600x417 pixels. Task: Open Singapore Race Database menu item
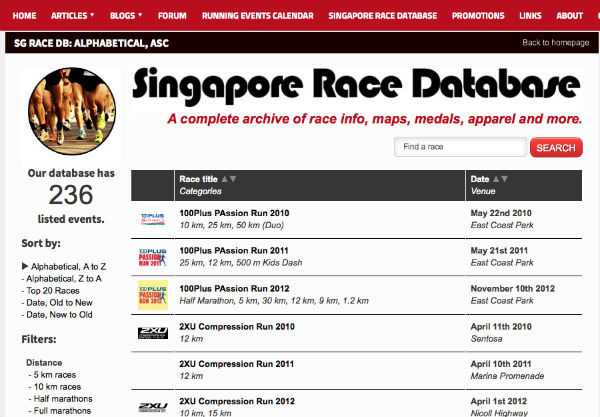383,16
